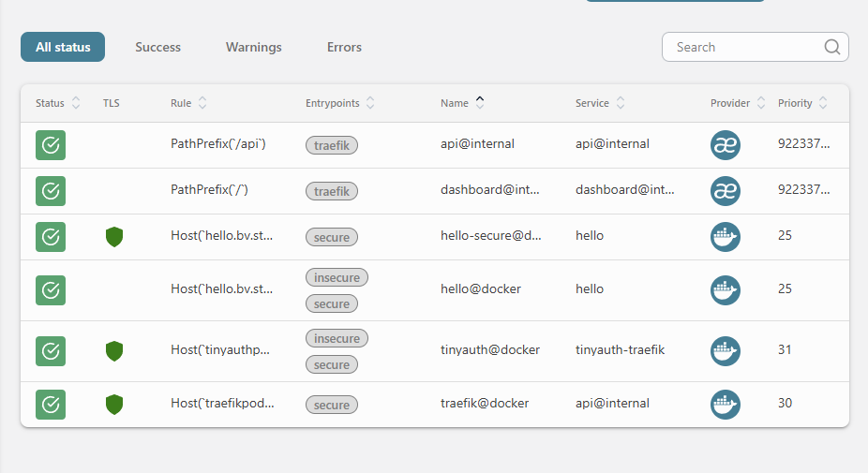The height and width of the screenshot is (473, 868).
Task: Click the magnifier icon in the search box
Action: [x=831, y=48]
